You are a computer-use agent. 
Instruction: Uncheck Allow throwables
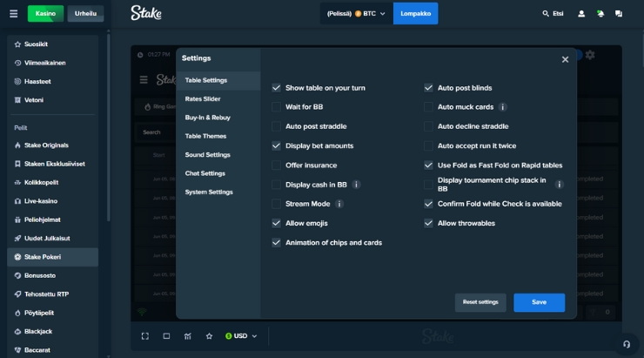coord(428,223)
